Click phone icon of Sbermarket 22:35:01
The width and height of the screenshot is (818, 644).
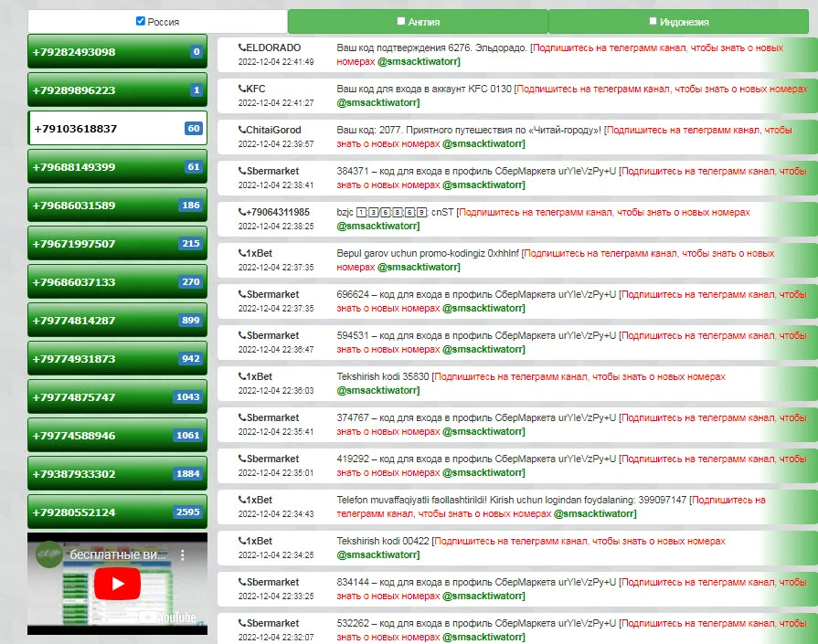[x=242, y=459]
